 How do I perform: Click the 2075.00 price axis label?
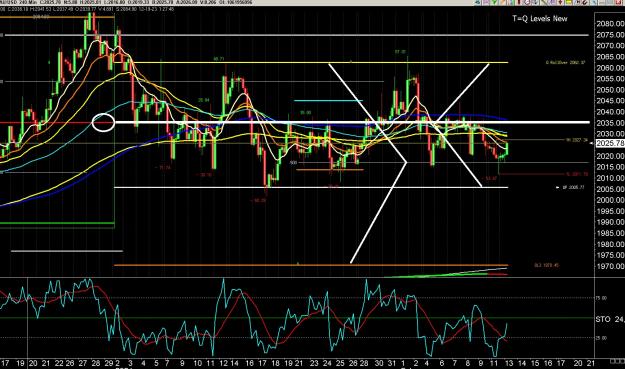610,35
